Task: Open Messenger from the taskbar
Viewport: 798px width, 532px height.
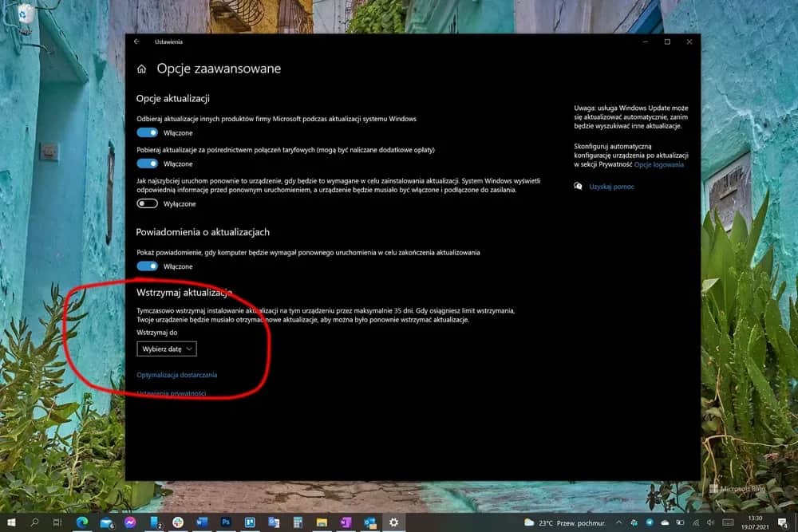Action: pyautogui.click(x=130, y=523)
